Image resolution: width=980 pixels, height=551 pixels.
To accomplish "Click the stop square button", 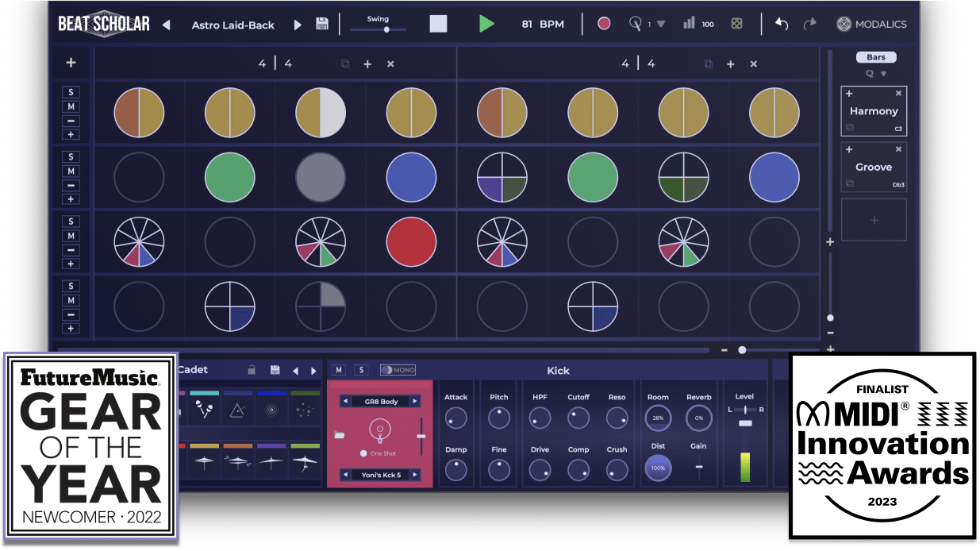I will point(438,24).
